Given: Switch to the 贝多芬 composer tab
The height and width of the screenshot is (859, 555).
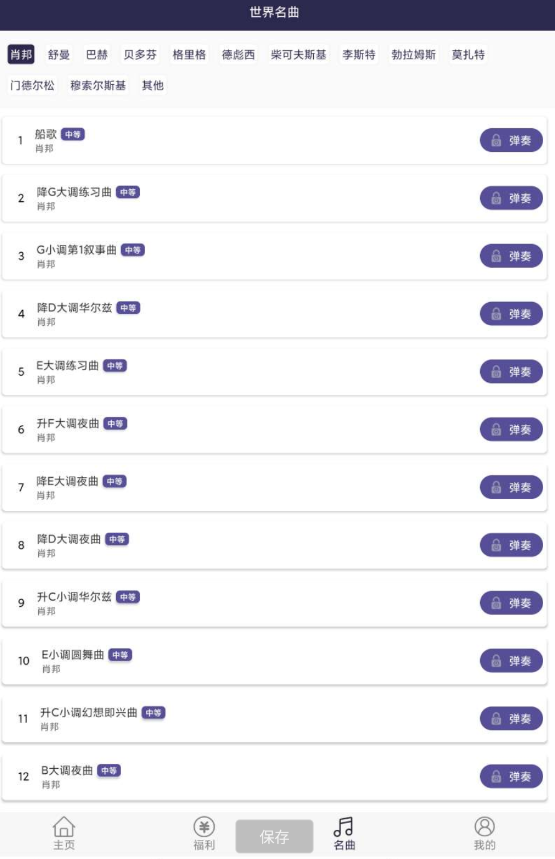Looking at the screenshot, I should click(x=140, y=54).
